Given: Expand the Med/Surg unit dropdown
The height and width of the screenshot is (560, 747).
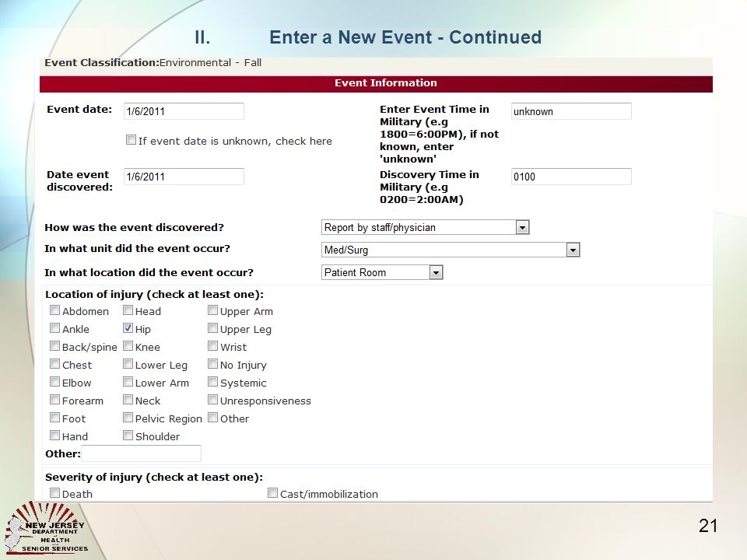Looking at the screenshot, I should point(451,250).
